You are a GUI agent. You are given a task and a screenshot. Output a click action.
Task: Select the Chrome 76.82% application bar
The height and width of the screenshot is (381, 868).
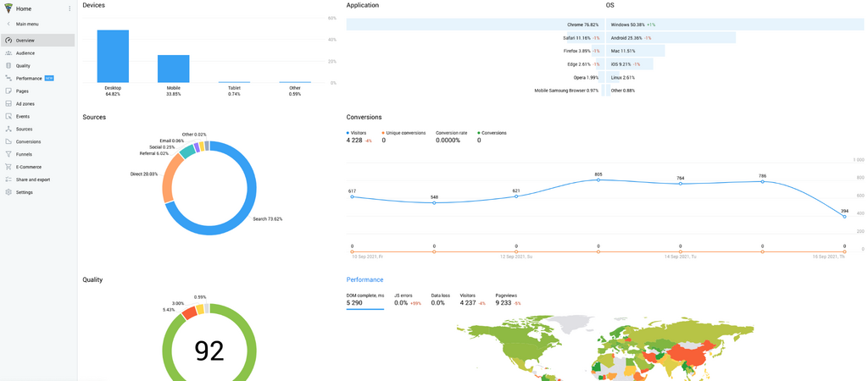[475, 25]
